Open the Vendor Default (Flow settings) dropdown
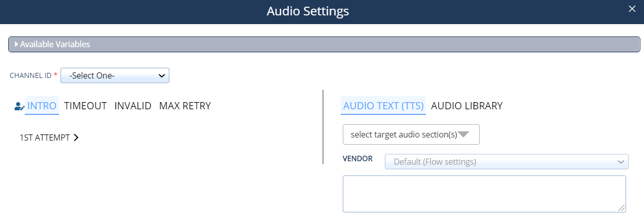The height and width of the screenshot is (216, 644). [x=506, y=162]
